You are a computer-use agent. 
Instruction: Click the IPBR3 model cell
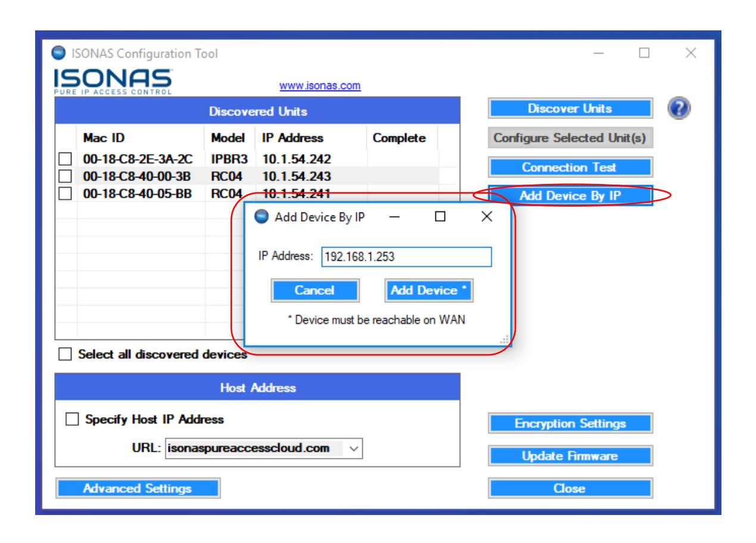(x=230, y=159)
